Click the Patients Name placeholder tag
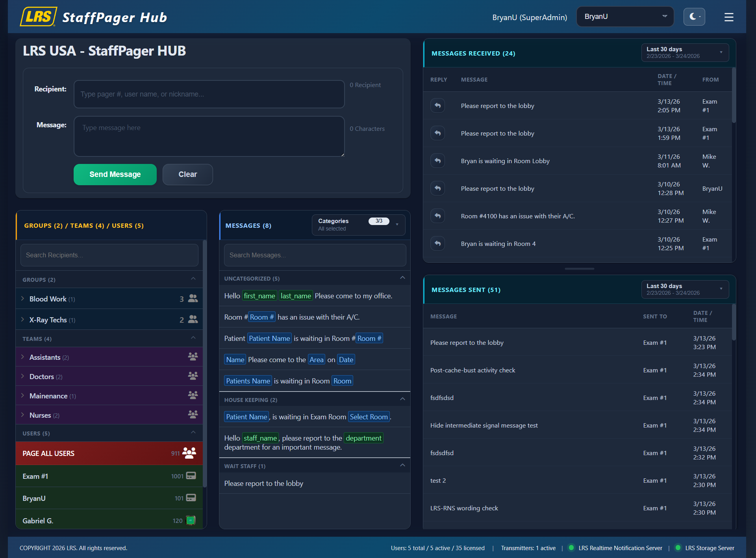The width and height of the screenshot is (756, 558). click(248, 381)
